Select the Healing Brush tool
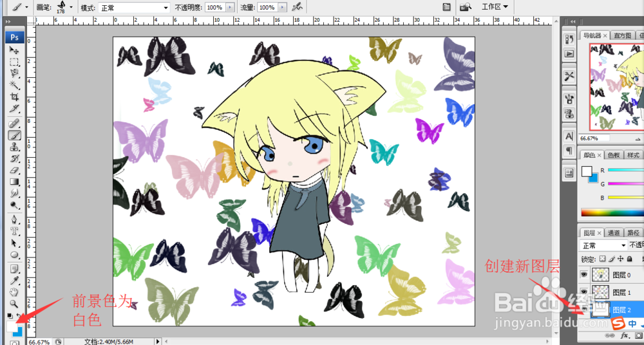 coord(15,123)
